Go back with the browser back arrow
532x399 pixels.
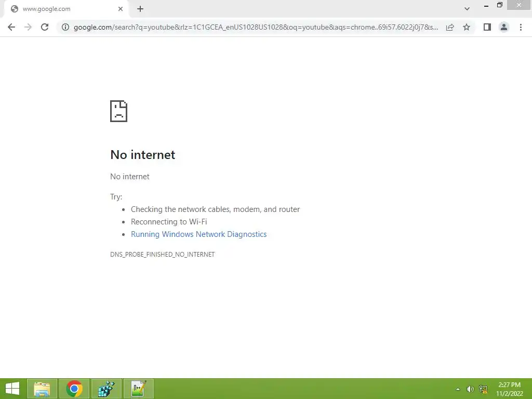click(11, 27)
